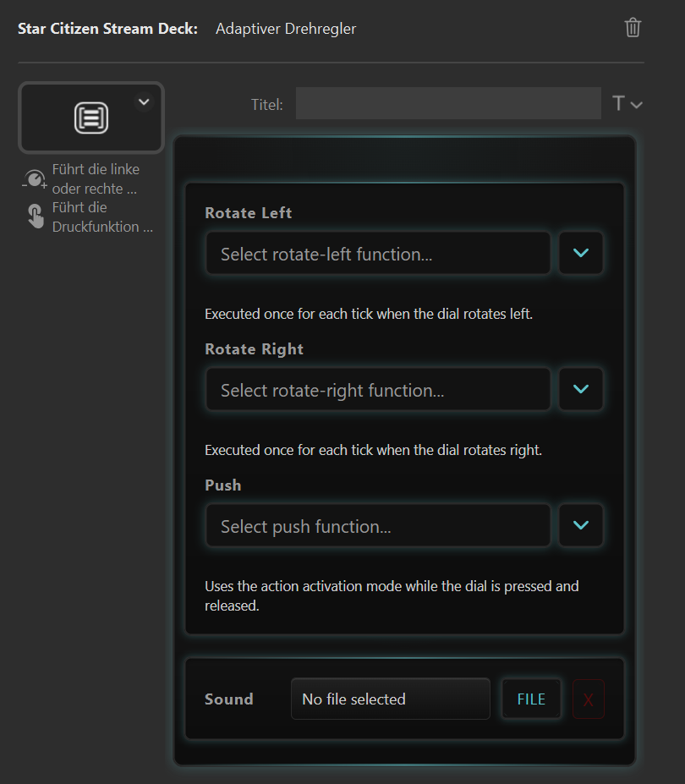Screen dimensions: 685x784
Task: Clear the sound file with red X
Action: tap(589, 699)
